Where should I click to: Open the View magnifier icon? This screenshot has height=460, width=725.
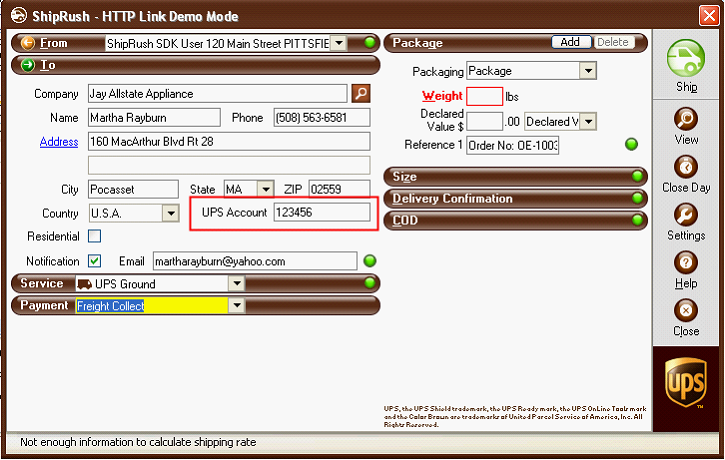[x=686, y=119]
